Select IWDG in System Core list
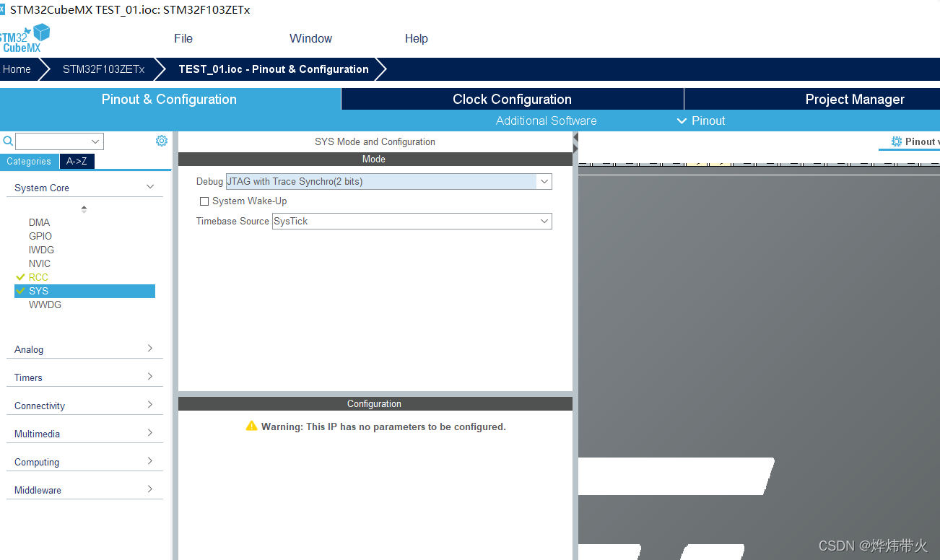This screenshot has width=940, height=560. [x=41, y=250]
